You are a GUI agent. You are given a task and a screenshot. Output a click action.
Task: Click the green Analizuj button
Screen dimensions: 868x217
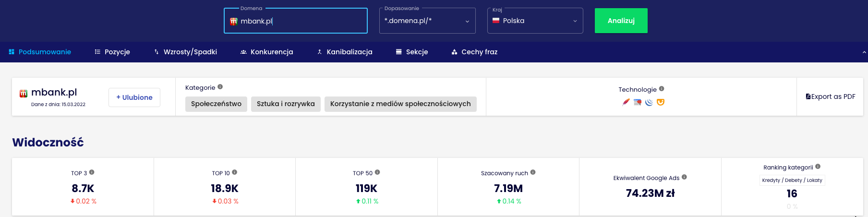click(x=621, y=21)
